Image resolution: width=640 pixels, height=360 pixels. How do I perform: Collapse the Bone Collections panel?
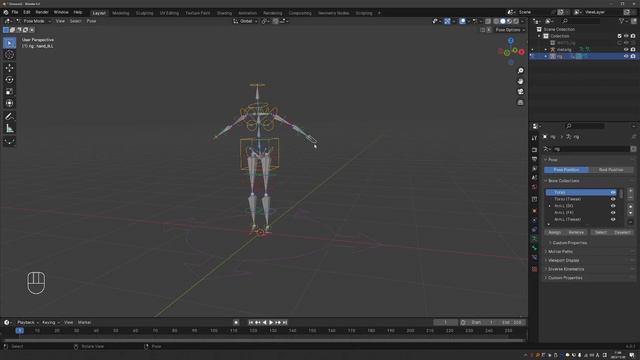point(563,181)
